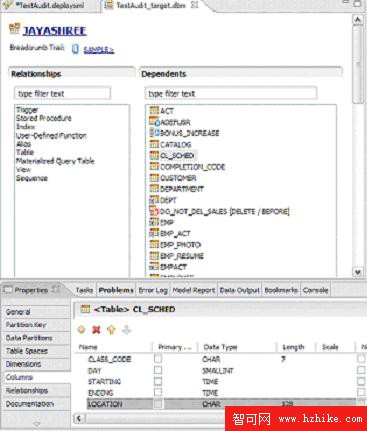Open the Error Log tab
The width and height of the screenshot is (367, 431).
[153, 290]
